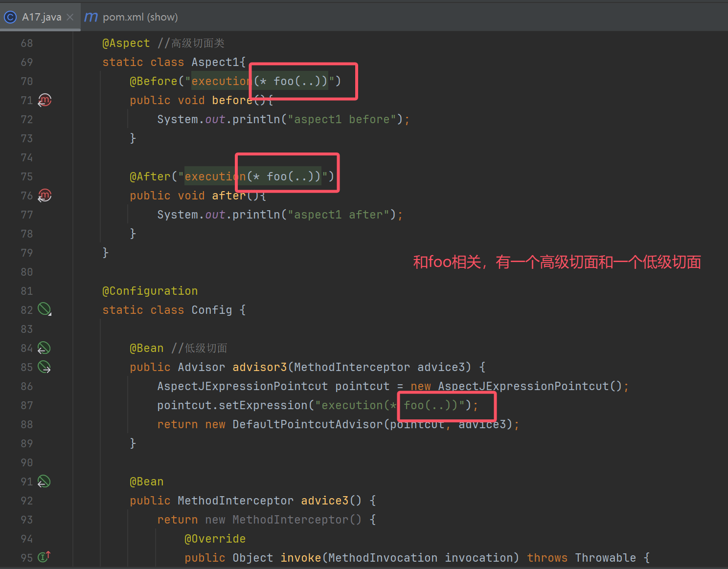
Task: Click the implements-method gutter icon on line 95
Action: (44, 557)
